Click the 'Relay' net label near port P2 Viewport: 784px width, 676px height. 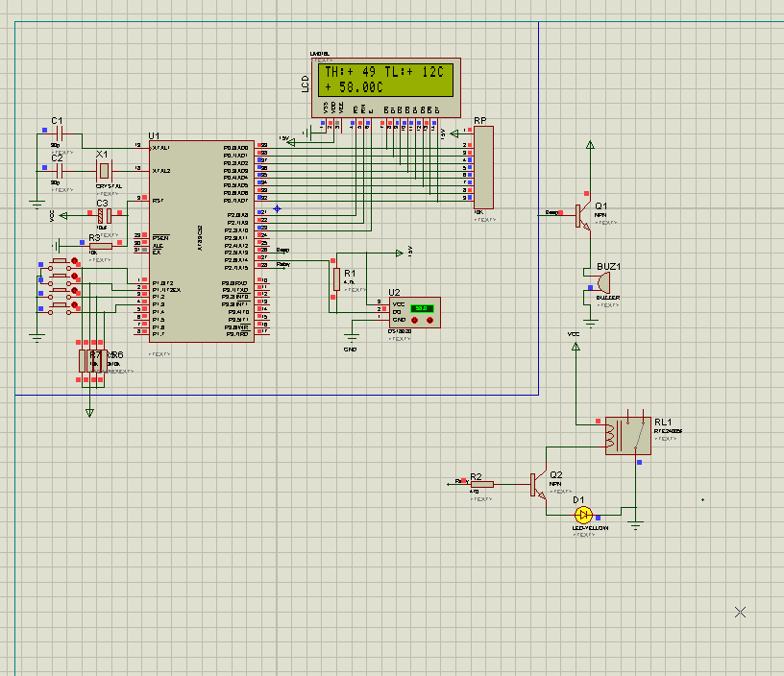[283, 264]
